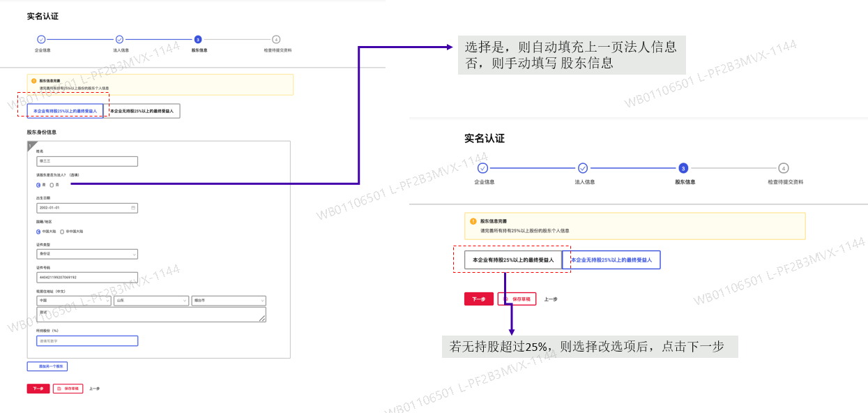Select 本企业无持股25%以上的最终受益人 tab in right form
868x413 pixels.
tap(611, 260)
